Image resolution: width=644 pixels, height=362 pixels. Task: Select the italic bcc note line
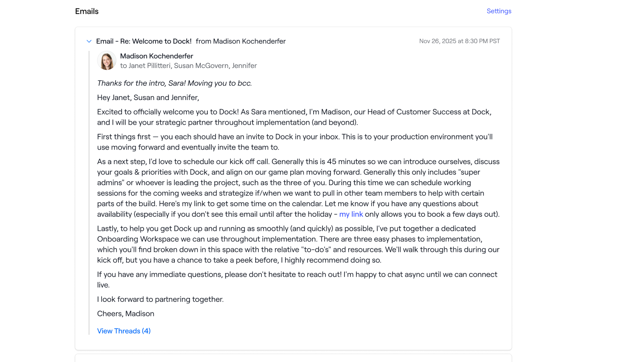[174, 83]
